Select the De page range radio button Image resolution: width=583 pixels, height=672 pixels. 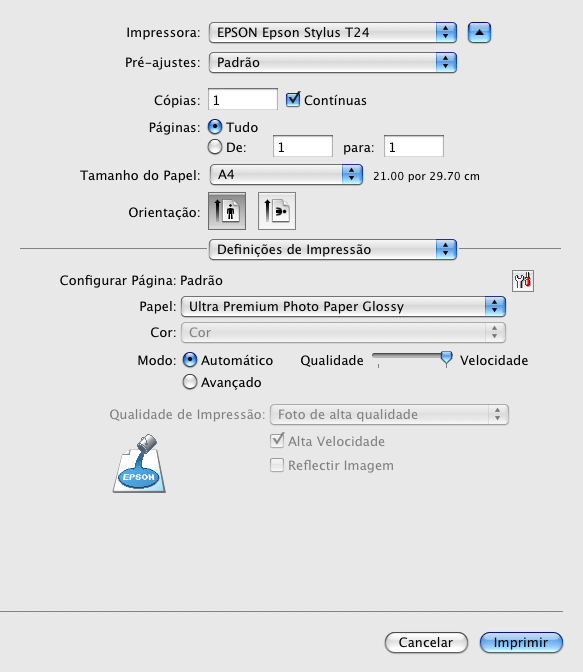215,147
